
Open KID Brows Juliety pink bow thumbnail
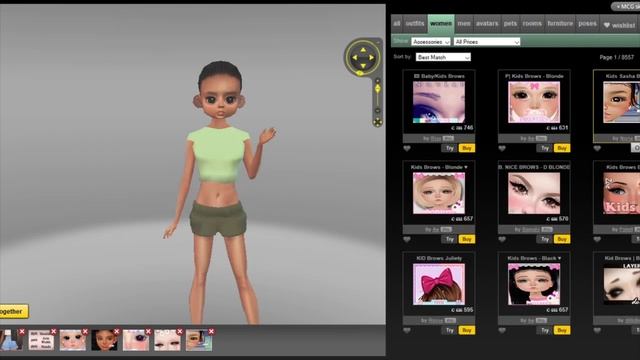coord(439,284)
